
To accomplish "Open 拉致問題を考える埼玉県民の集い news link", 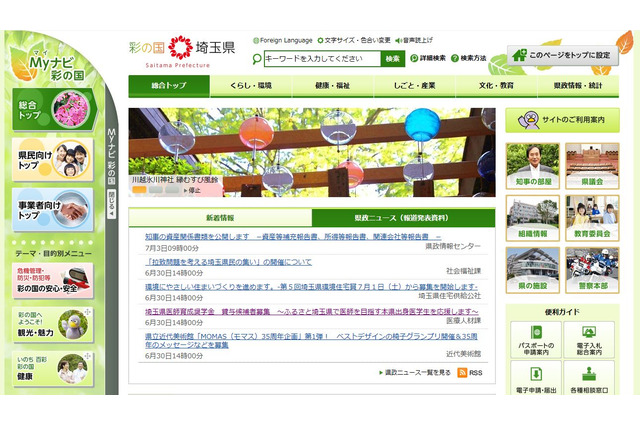I will click(x=228, y=262).
